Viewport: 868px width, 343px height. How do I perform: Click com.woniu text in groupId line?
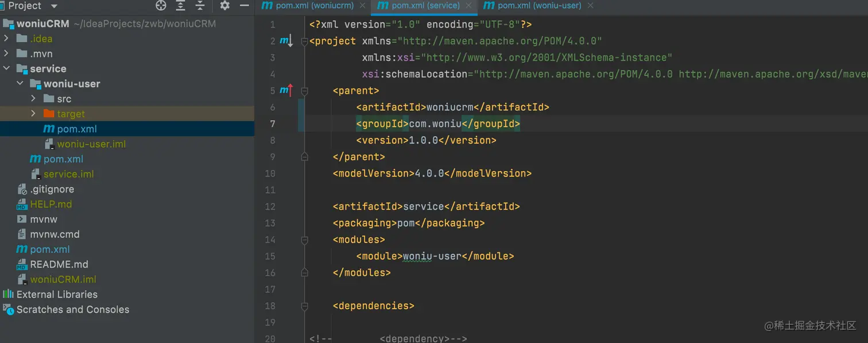[x=435, y=124]
